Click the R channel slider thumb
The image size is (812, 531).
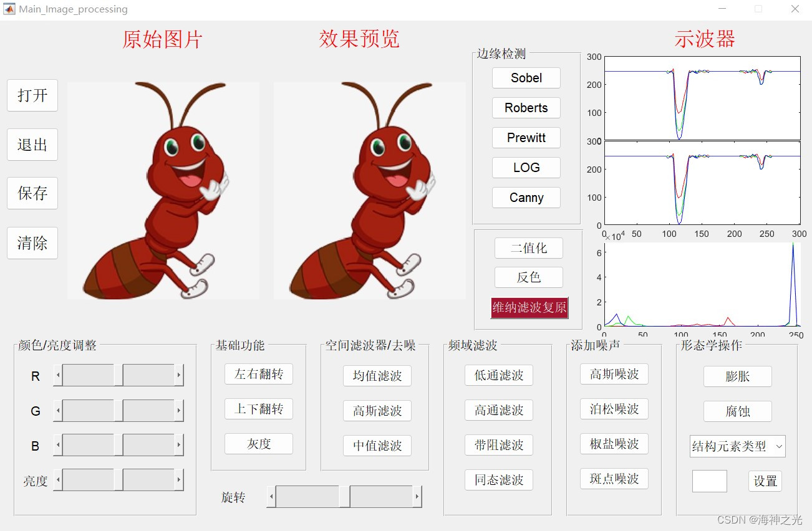[x=118, y=375]
